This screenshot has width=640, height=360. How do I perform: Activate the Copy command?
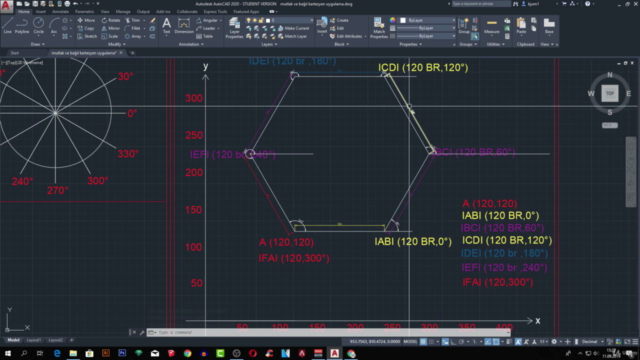click(x=86, y=28)
